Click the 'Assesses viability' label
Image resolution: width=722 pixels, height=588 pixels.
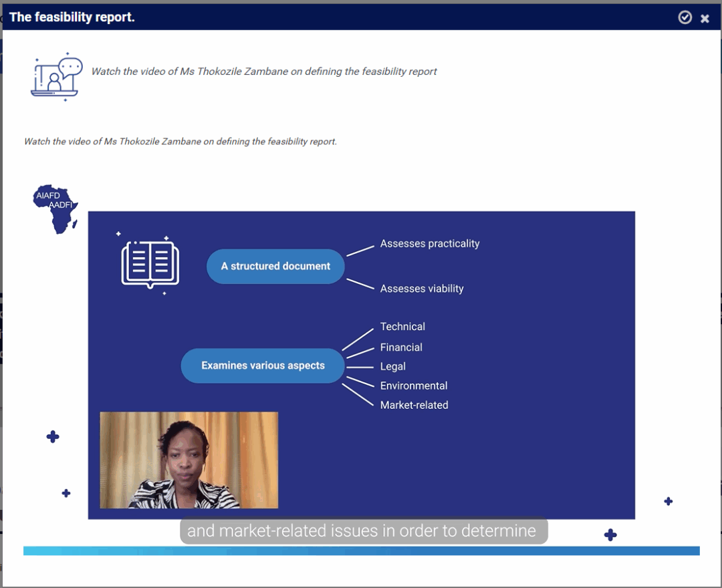click(421, 289)
